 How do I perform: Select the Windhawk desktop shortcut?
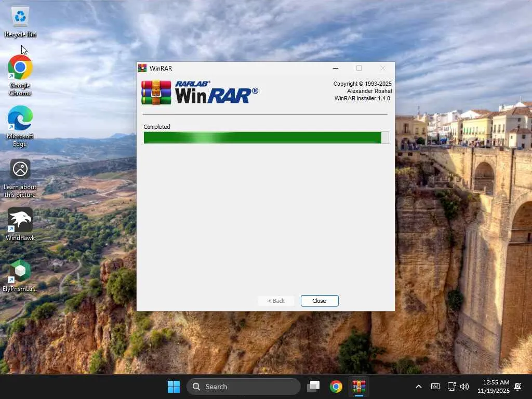click(x=20, y=224)
